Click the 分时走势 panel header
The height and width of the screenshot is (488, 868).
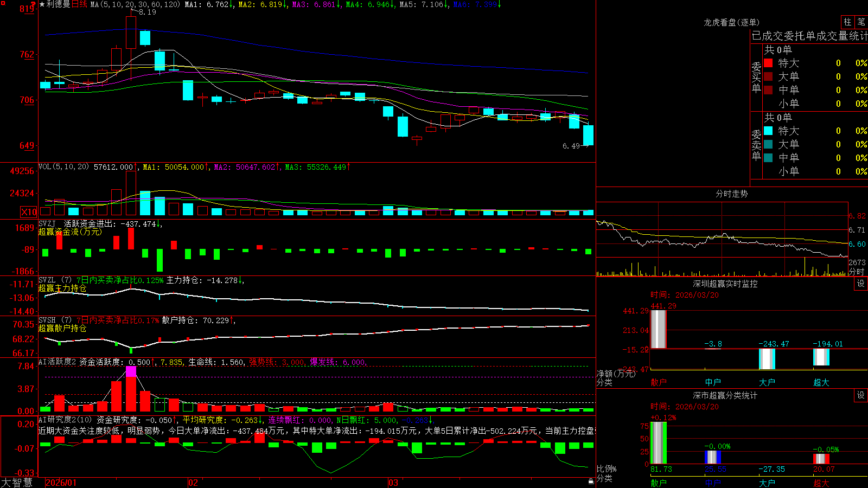pyautogui.click(x=731, y=194)
